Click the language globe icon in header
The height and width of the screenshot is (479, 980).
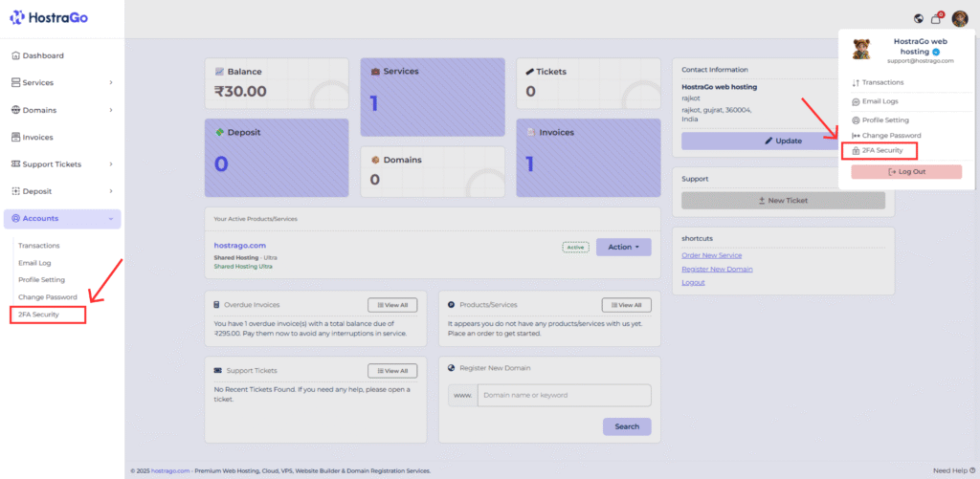(x=918, y=19)
